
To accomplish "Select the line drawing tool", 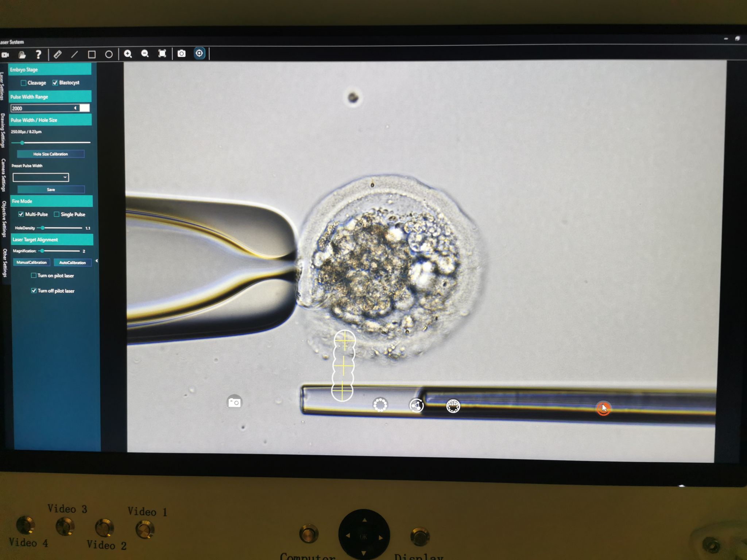I will point(74,55).
